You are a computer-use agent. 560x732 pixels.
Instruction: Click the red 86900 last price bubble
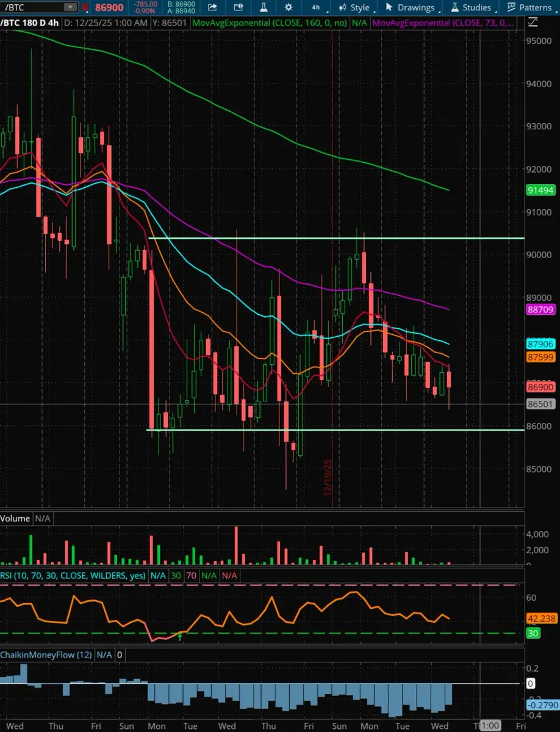542,387
